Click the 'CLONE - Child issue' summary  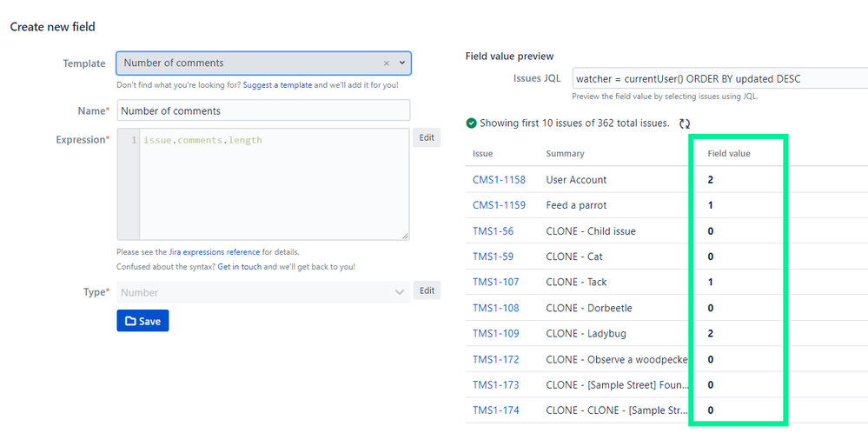[591, 231]
